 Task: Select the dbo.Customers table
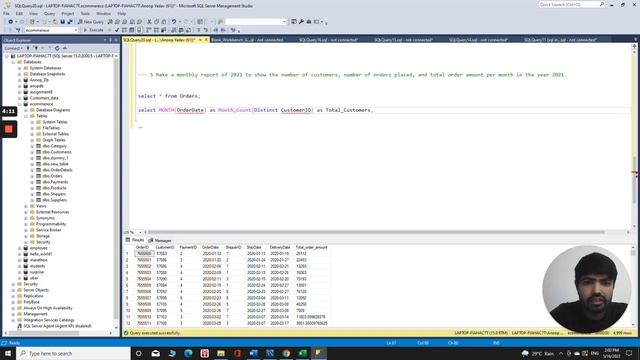pos(57,152)
